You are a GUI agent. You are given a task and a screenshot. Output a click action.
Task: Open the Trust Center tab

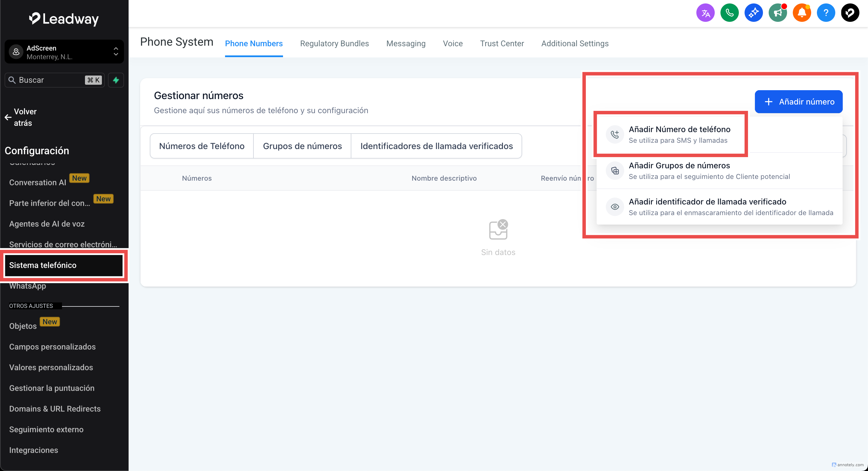[x=502, y=43]
